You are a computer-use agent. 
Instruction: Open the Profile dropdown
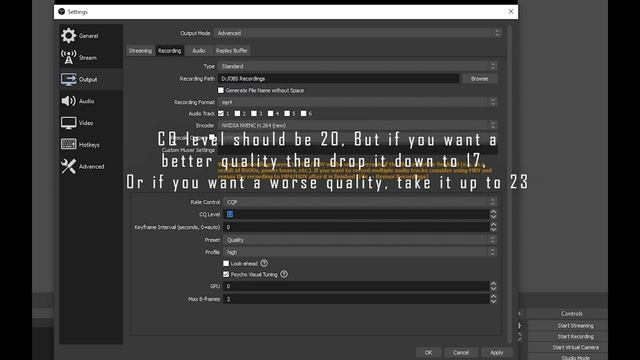click(360, 252)
